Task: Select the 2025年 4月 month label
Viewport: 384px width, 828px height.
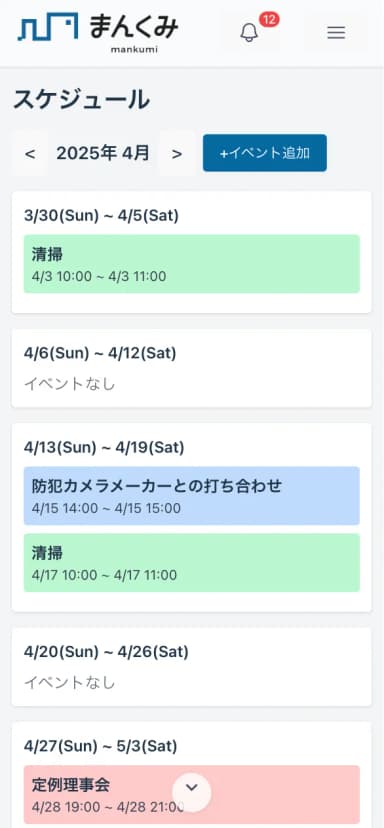Action: [x=103, y=153]
